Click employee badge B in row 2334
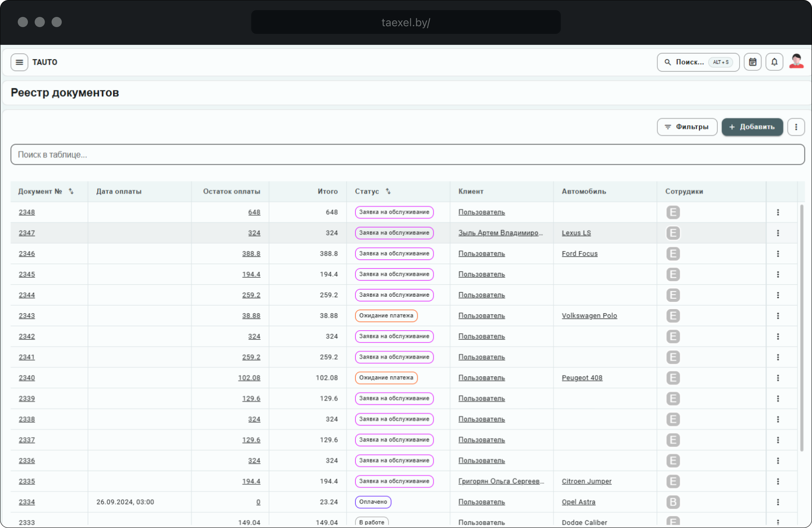Screen dimensions: 812x528 click(673, 502)
